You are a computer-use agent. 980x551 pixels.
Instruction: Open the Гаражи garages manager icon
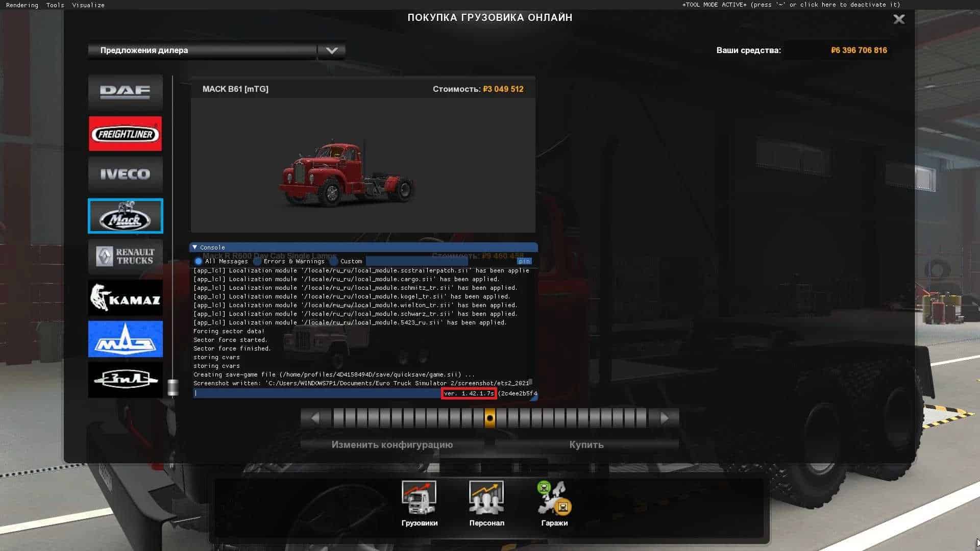(x=554, y=498)
